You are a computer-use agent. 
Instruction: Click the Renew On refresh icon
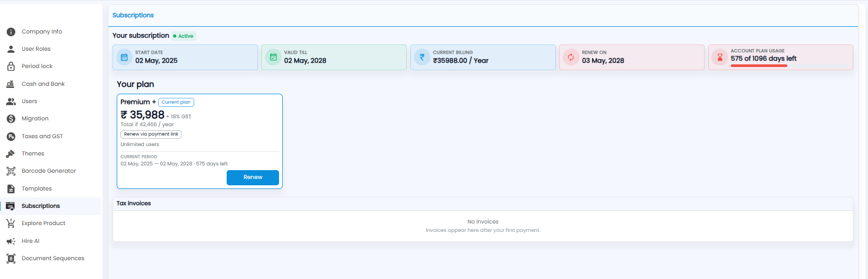(571, 57)
